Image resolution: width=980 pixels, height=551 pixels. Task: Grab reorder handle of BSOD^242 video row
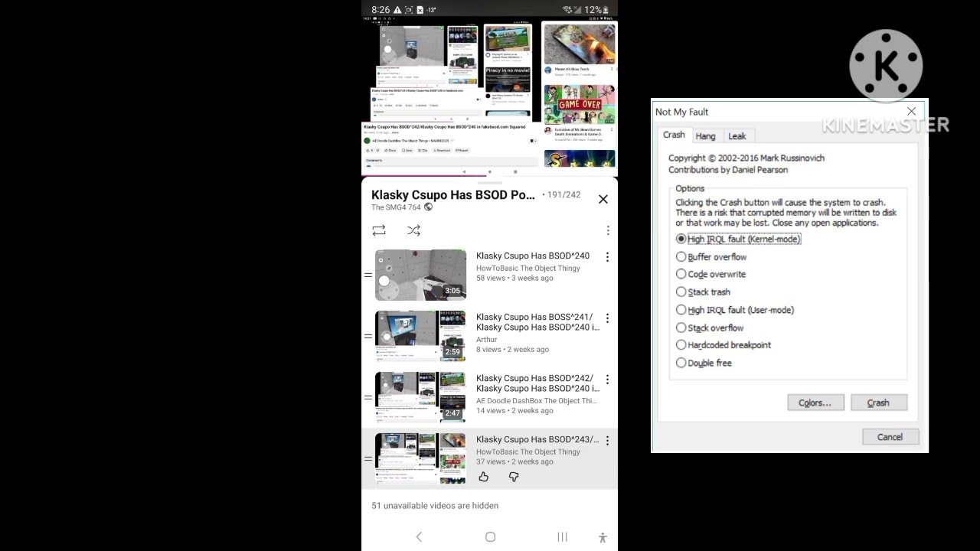(x=368, y=397)
